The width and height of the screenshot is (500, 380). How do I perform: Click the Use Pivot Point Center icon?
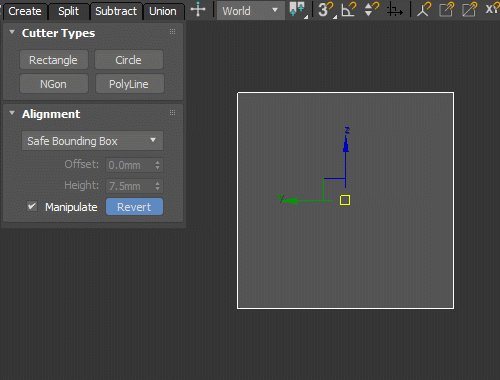tap(297, 9)
